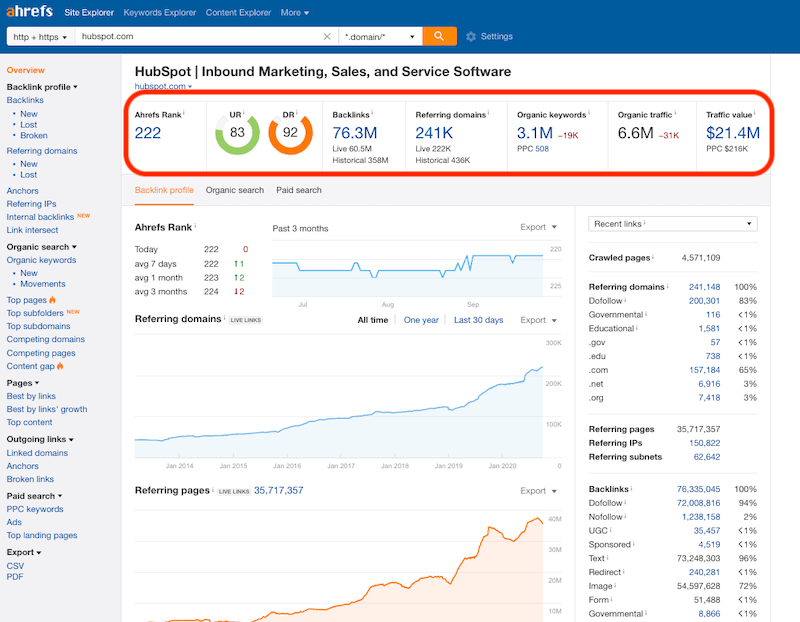Export as CSV
Screen dimensions: 800x622
(x=15, y=565)
